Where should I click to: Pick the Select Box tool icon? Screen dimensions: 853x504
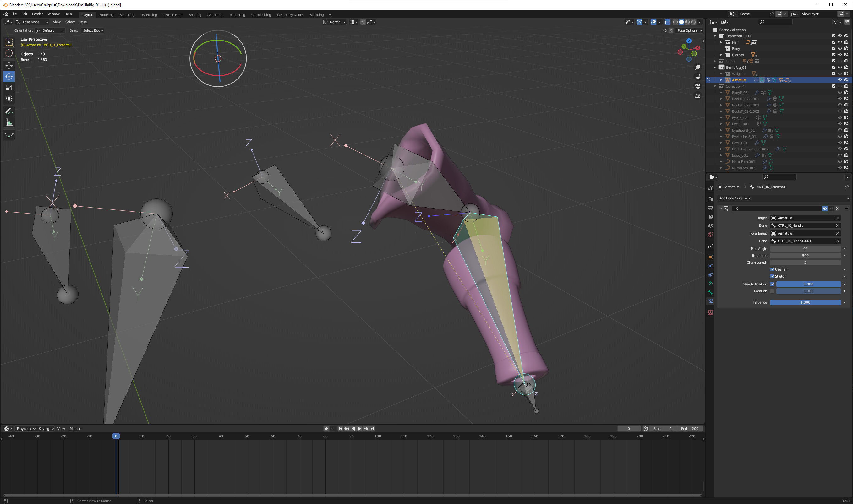click(x=9, y=42)
